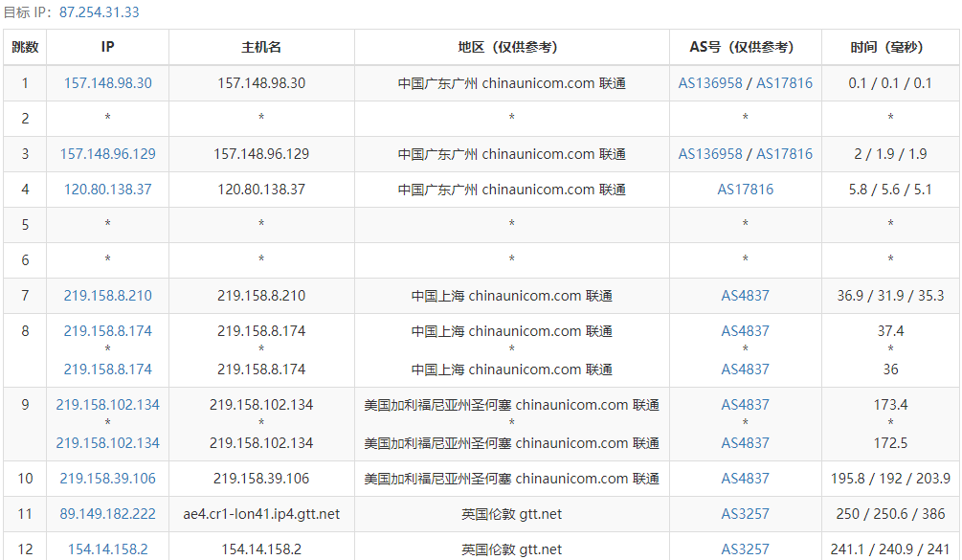The height and width of the screenshot is (560, 962).
Task: Click IP link 219.158.39.106 in hop 10
Action: [107, 479]
